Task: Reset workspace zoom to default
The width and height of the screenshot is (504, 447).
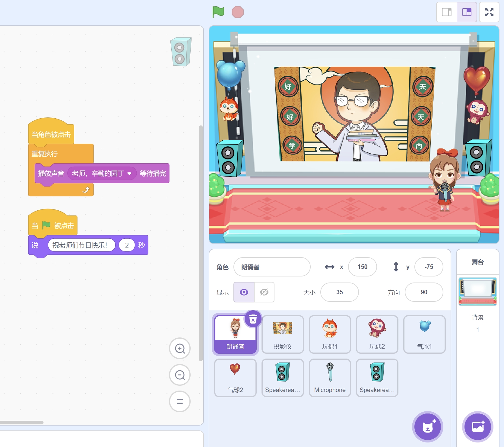Action: tap(180, 401)
